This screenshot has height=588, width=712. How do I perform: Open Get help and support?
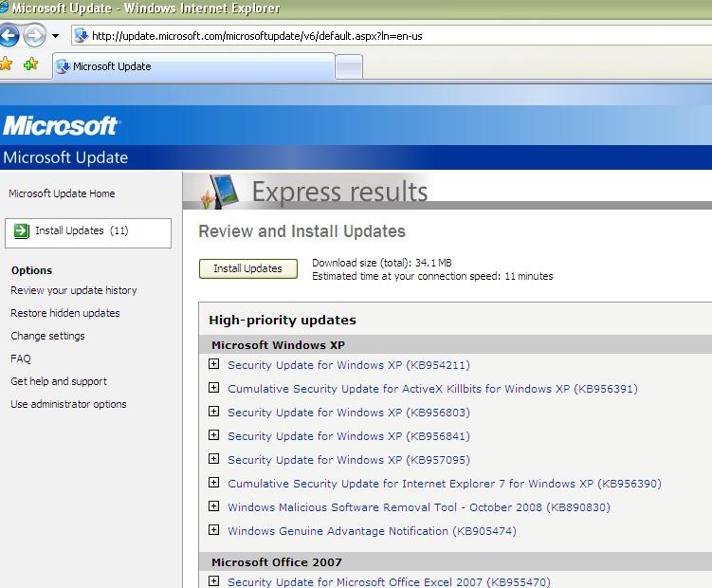(x=59, y=381)
